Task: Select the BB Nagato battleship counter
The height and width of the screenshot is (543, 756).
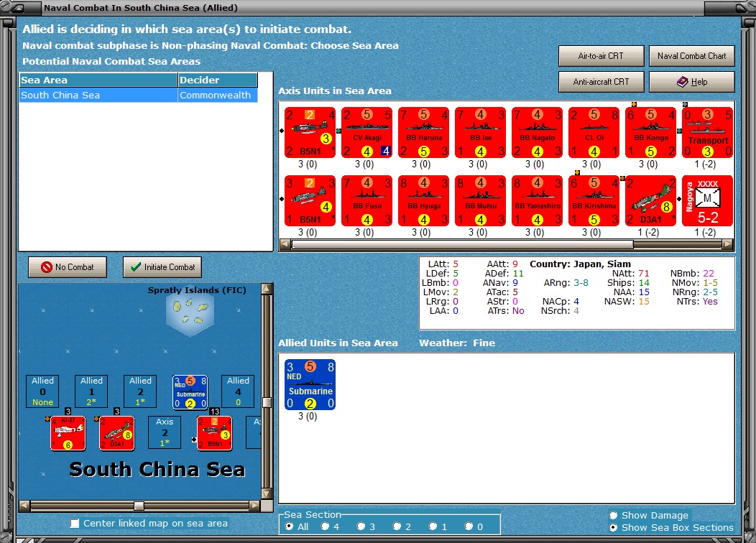Action: [537, 132]
